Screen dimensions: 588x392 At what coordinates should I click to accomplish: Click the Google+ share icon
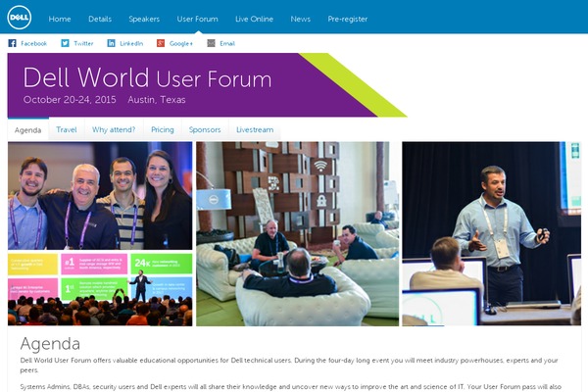click(x=161, y=43)
